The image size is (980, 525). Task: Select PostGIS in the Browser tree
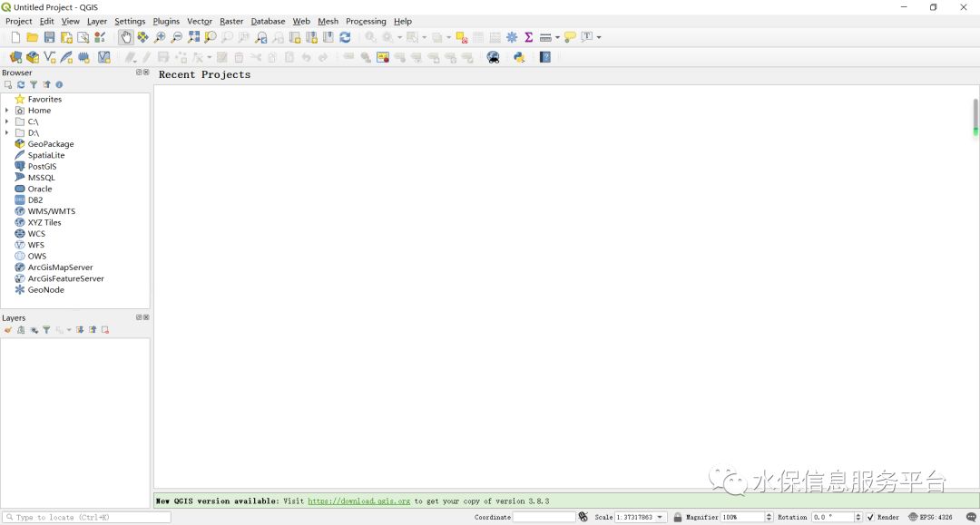[x=42, y=167]
